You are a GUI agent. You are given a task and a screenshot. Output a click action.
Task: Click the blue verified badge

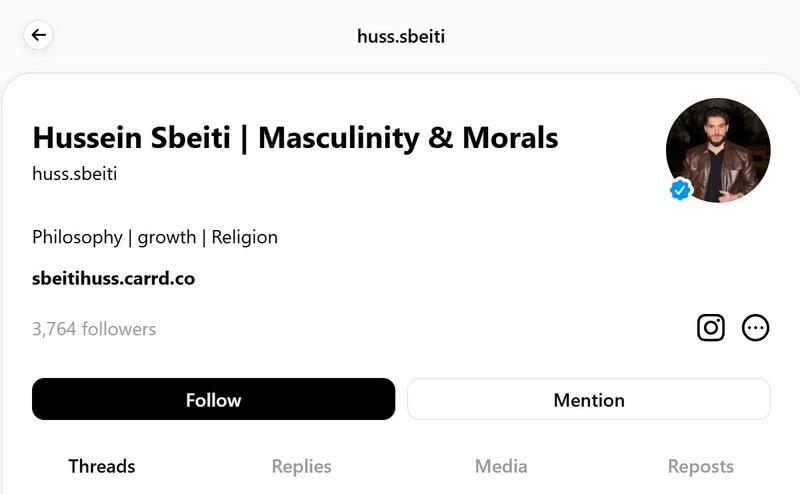click(680, 190)
